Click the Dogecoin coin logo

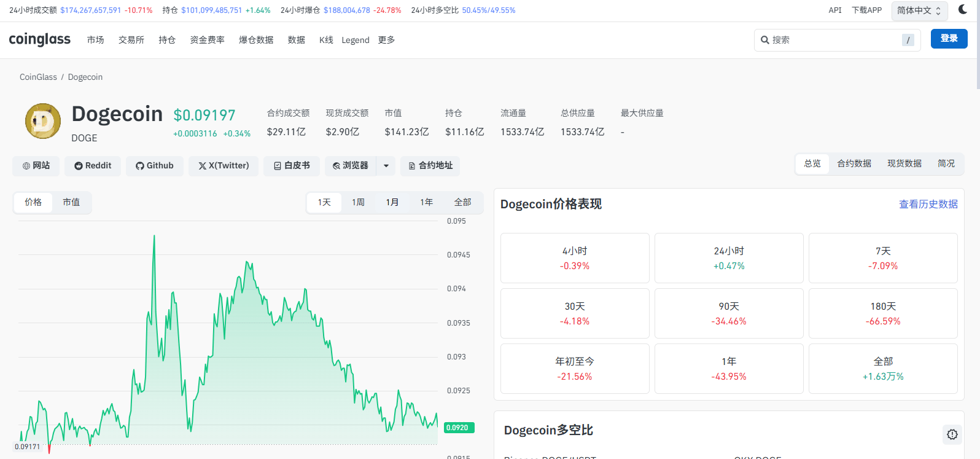click(43, 121)
